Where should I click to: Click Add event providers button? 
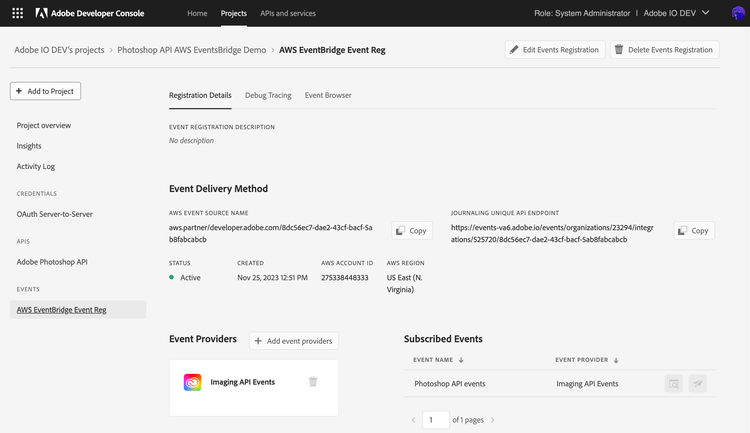(x=294, y=341)
